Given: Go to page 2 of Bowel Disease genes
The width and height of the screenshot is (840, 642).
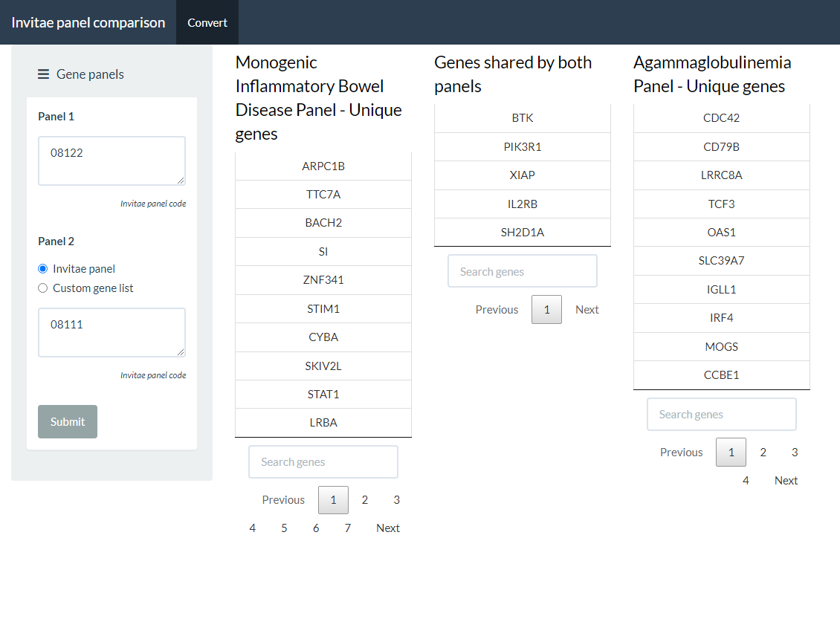Looking at the screenshot, I should (x=365, y=500).
